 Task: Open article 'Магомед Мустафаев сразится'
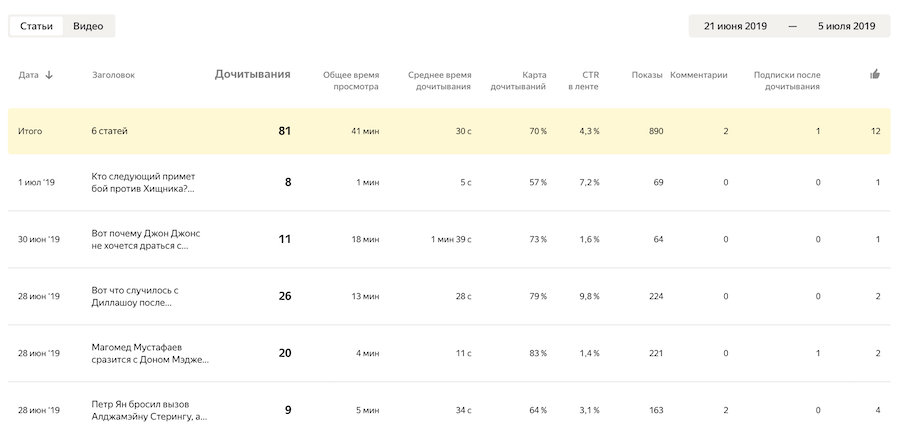[149, 353]
